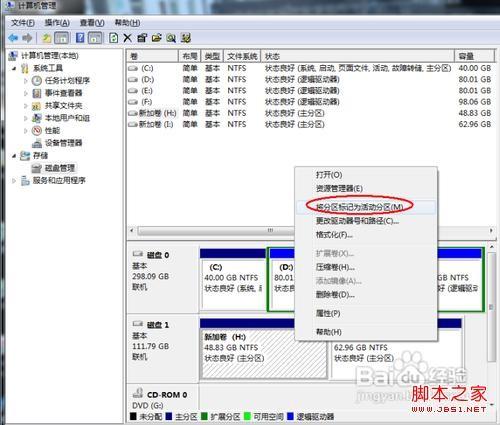Screen dimensions: 500x425
Task: Open the 操作(A) menu
Action: click(x=57, y=23)
